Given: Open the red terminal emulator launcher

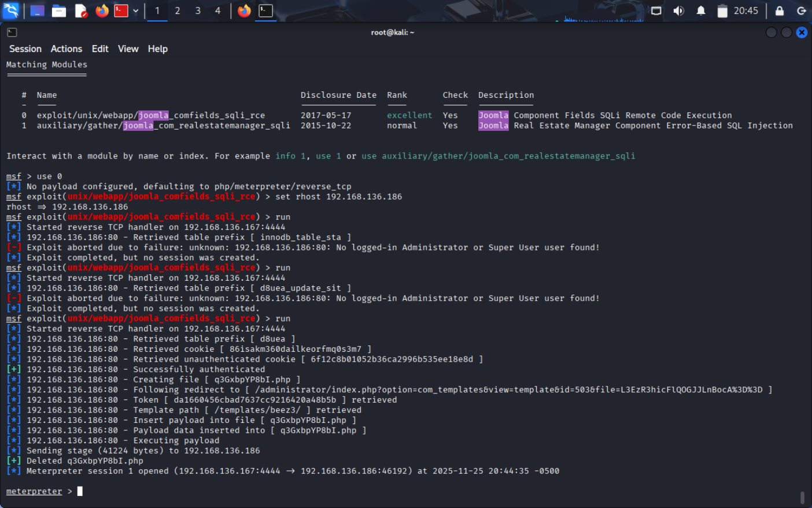Looking at the screenshot, I should pyautogui.click(x=121, y=10).
